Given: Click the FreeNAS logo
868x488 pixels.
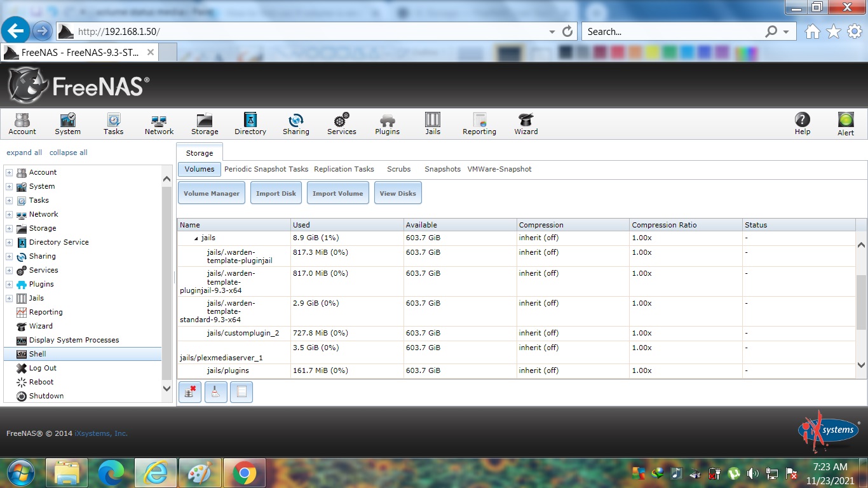Looking at the screenshot, I should point(79,85).
